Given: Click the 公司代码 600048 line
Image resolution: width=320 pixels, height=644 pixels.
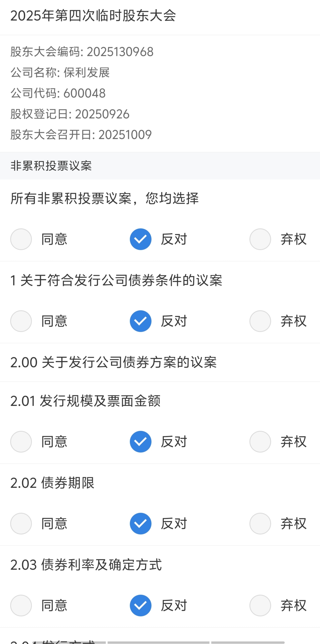Looking at the screenshot, I should (x=58, y=93).
